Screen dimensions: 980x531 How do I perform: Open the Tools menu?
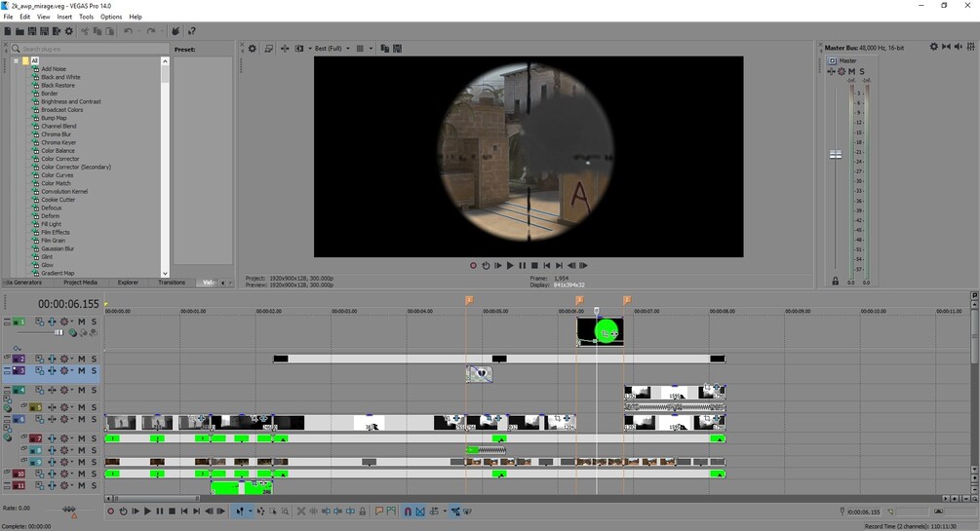pos(86,17)
